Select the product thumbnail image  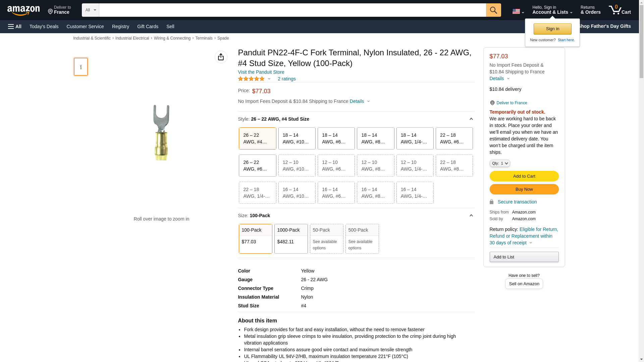(x=81, y=66)
